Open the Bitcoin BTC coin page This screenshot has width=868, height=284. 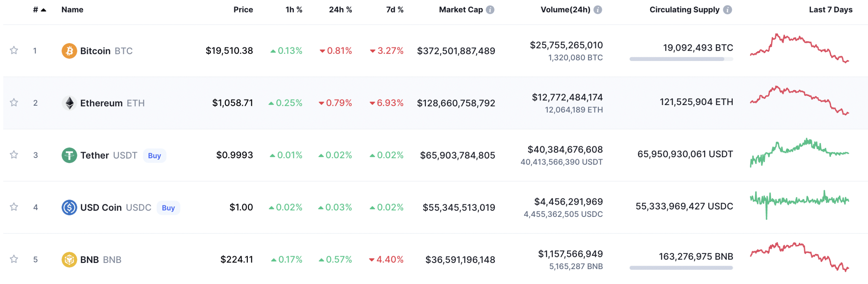point(106,51)
